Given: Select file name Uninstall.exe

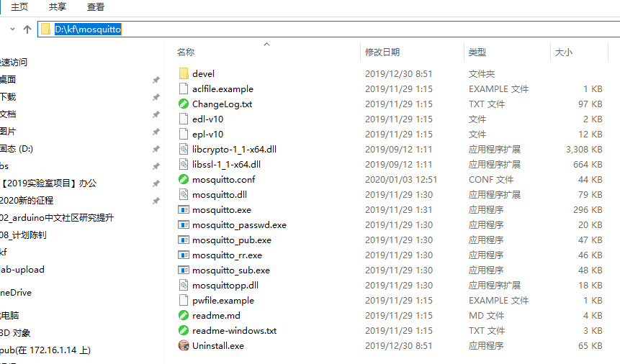Looking at the screenshot, I should 218,345.
